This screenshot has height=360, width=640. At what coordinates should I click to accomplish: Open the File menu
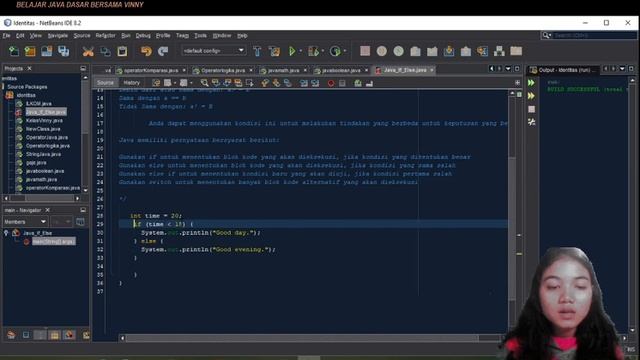coord(6,36)
